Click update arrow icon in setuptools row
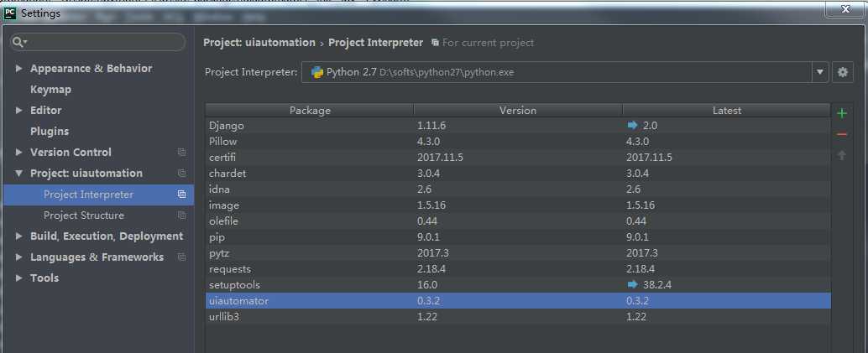 (x=633, y=284)
